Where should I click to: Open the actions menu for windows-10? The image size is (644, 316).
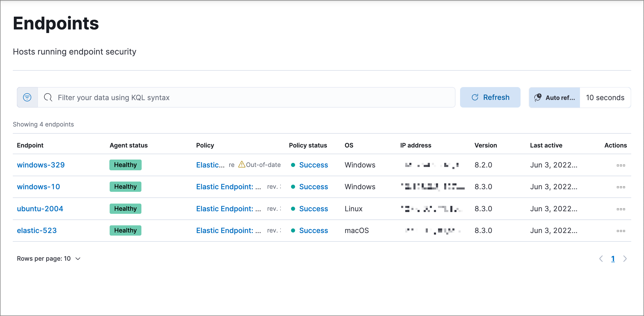(x=621, y=187)
